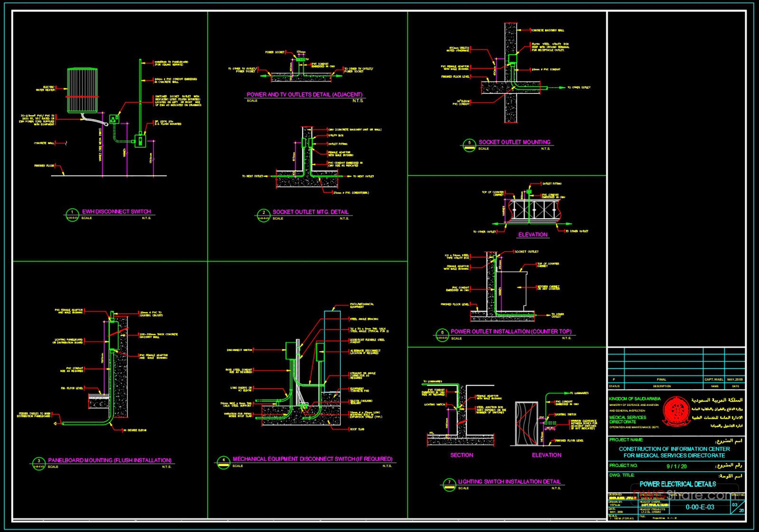The image size is (759, 532).
Task: Click detail number 2 circle marker
Action: point(264,215)
